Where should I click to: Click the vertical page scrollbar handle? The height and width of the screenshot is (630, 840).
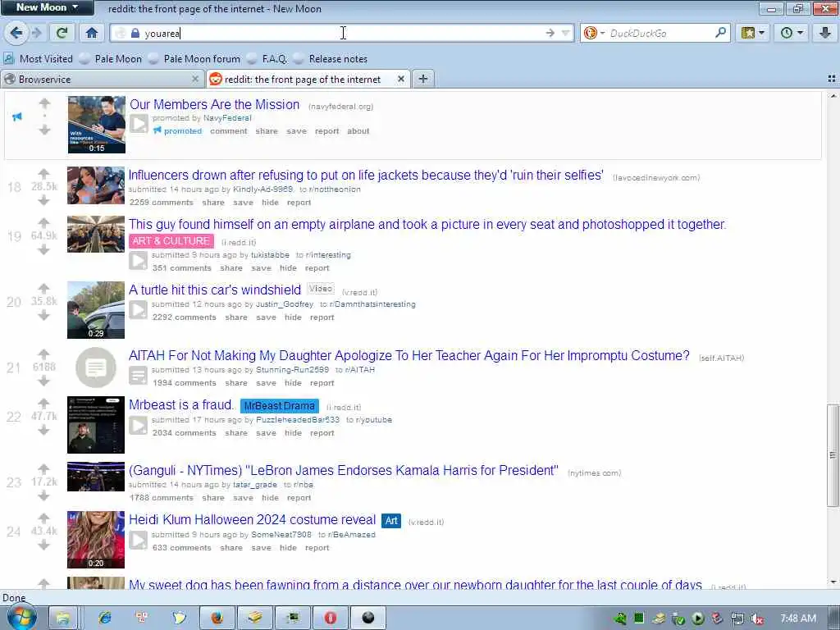pyautogui.click(x=833, y=455)
